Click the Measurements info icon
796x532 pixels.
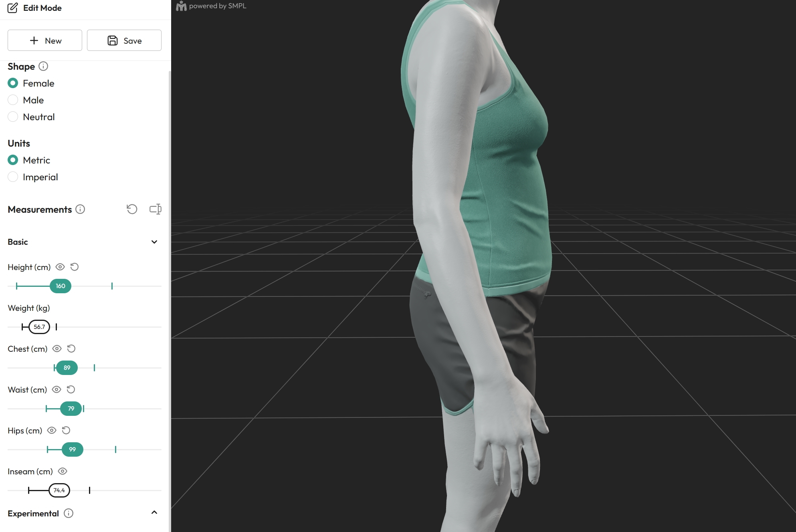(x=80, y=209)
